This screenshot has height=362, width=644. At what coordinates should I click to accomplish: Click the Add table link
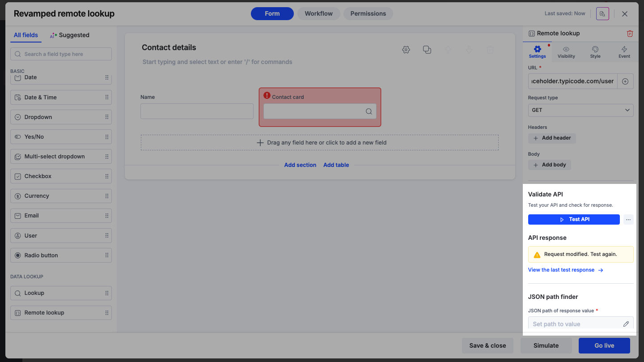[x=336, y=165]
